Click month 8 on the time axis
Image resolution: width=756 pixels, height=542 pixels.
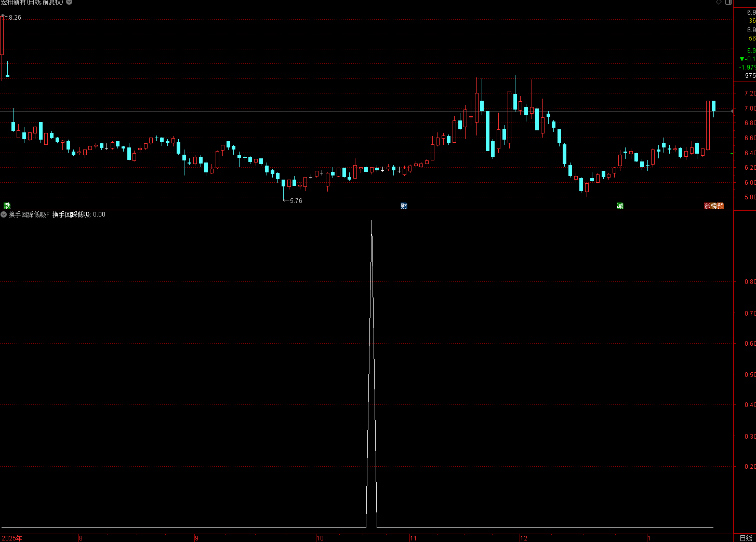click(x=81, y=538)
